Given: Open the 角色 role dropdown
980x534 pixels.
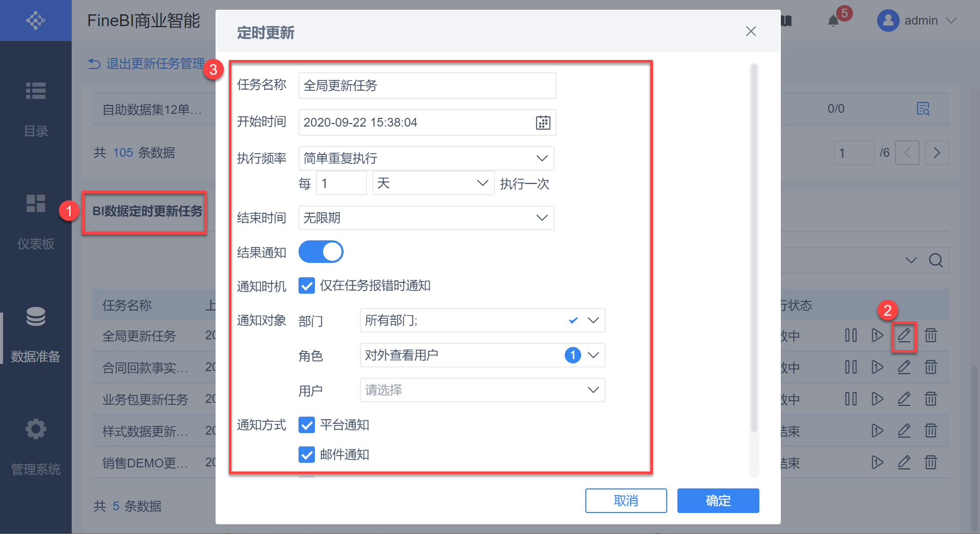Looking at the screenshot, I should point(482,355).
